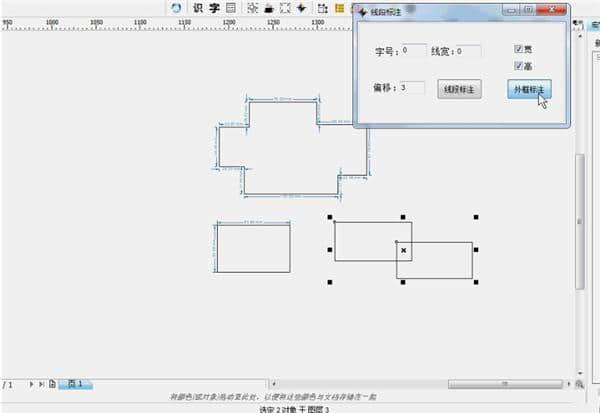Click the horizontal scrollbar thumb
Screen dimensions: 600x413
pos(505,384)
